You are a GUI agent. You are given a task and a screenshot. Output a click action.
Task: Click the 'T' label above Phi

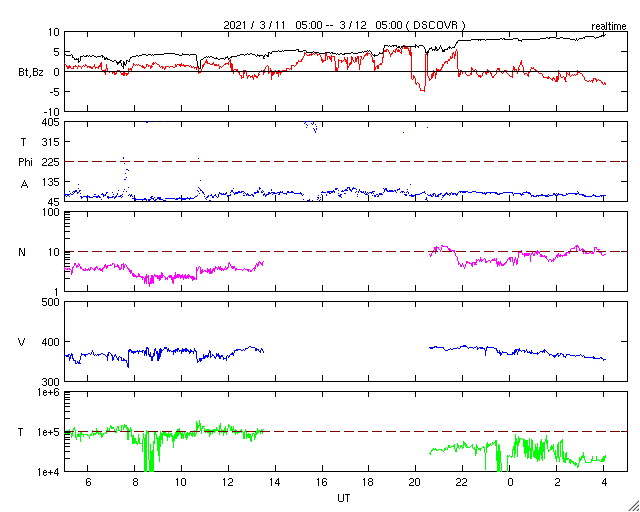click(x=23, y=142)
